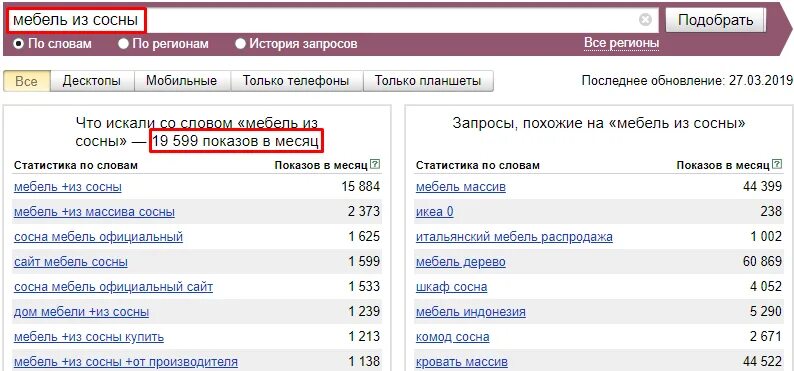Click the value '1 213' impressions
The height and width of the screenshot is (371, 794).
(x=364, y=337)
